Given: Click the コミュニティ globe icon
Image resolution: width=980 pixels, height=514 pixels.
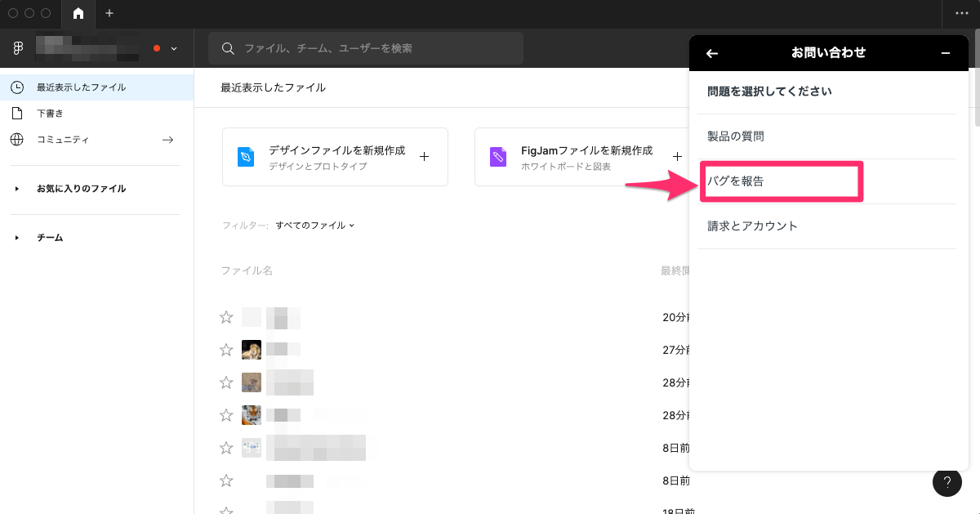Looking at the screenshot, I should point(16,139).
